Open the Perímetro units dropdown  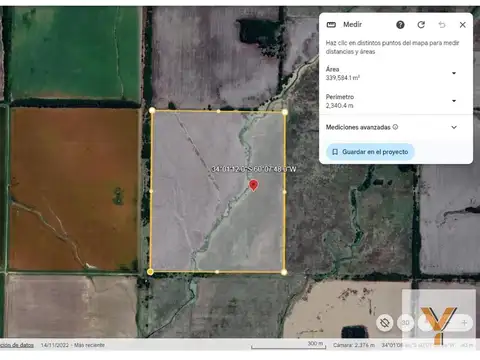pos(454,101)
